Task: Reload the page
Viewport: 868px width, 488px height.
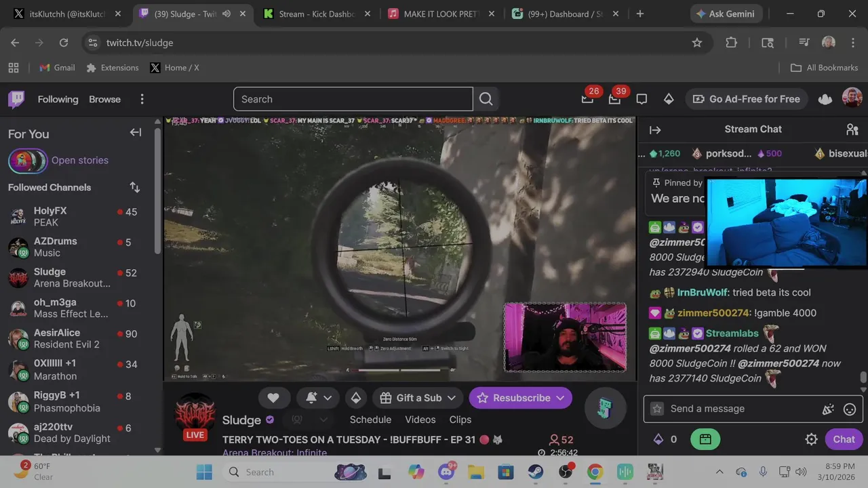Action: coord(64,43)
